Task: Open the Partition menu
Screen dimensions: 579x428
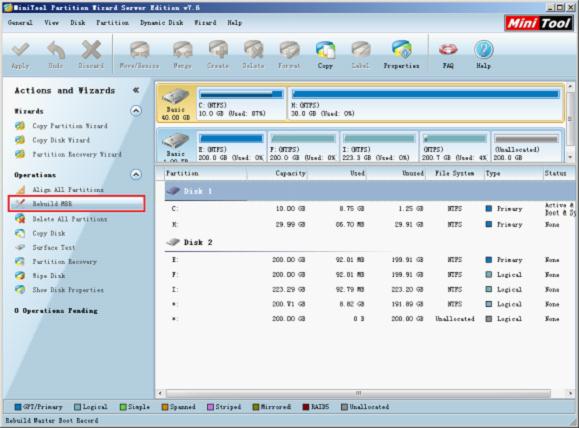Action: tap(113, 23)
